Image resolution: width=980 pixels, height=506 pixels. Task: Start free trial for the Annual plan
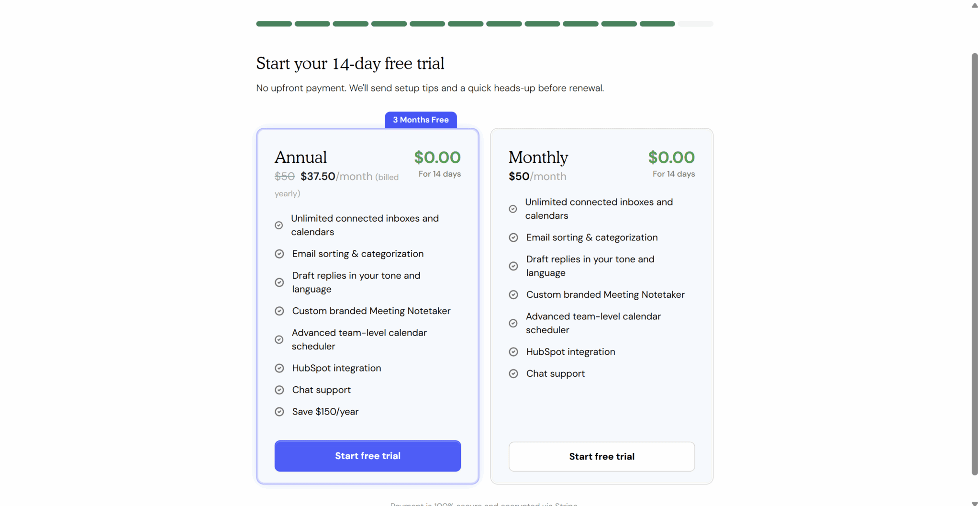pyautogui.click(x=367, y=455)
